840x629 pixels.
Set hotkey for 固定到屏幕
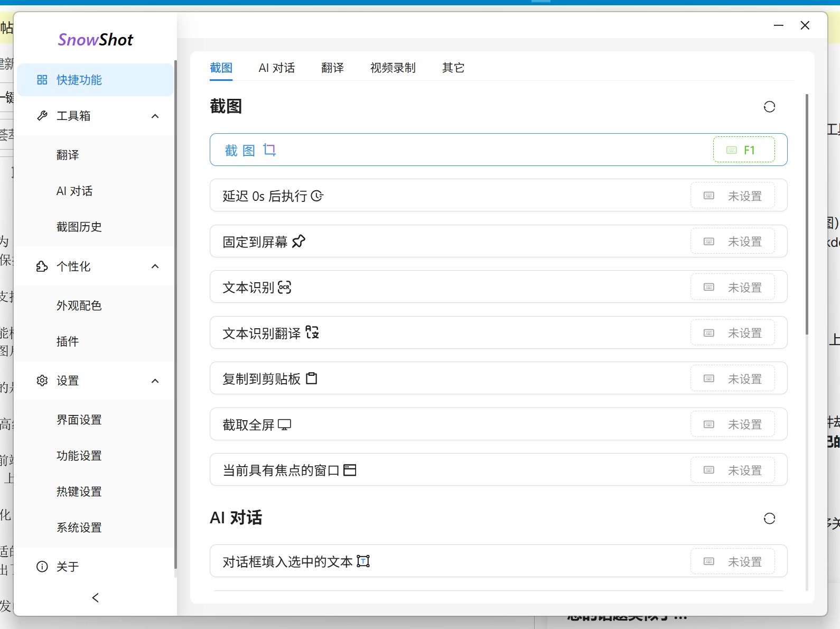[733, 242]
